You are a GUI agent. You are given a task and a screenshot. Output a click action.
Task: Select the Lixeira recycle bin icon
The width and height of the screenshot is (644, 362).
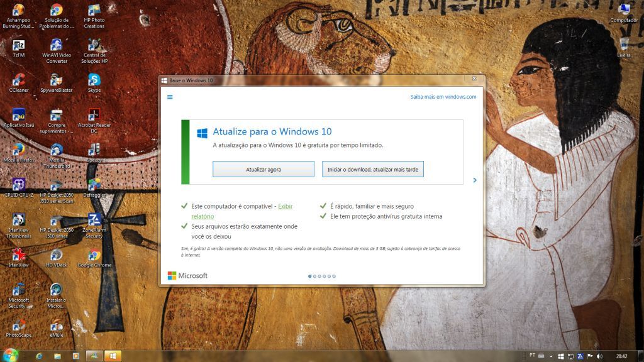624,48
